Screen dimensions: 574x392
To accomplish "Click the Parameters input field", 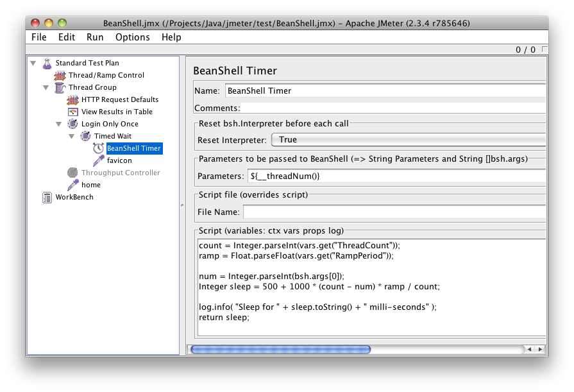I will [396, 176].
